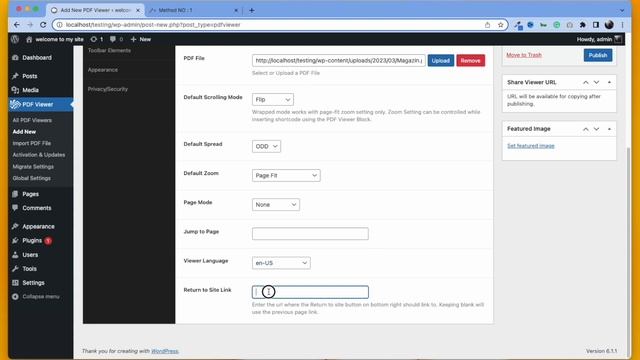640x360 pixels.
Task: Click the red Remove button
Action: click(470, 60)
